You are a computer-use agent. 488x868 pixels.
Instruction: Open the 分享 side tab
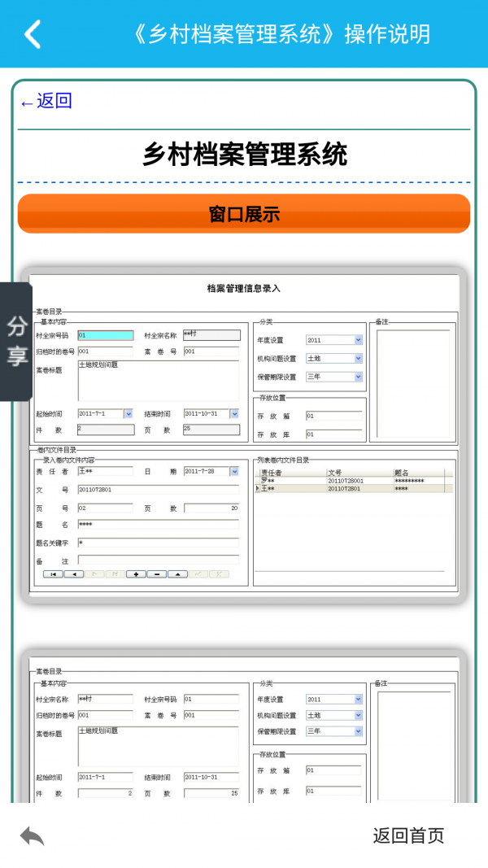(16, 342)
